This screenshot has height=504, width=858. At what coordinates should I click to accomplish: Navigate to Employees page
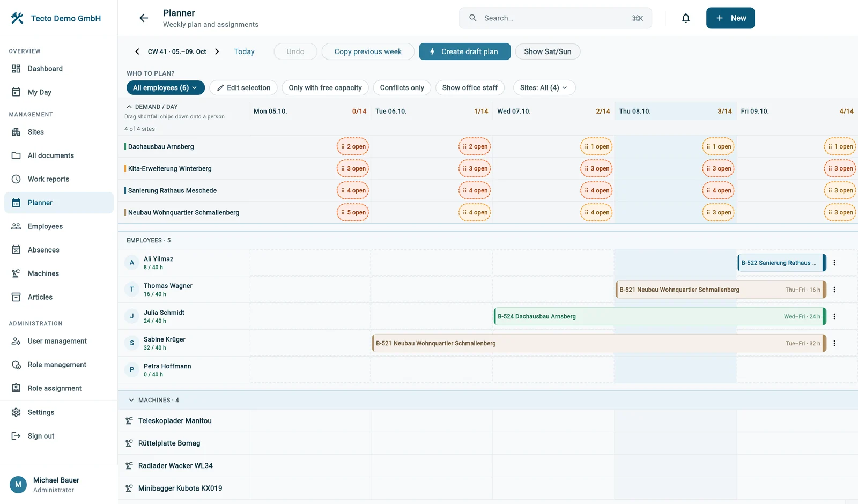(x=59, y=226)
